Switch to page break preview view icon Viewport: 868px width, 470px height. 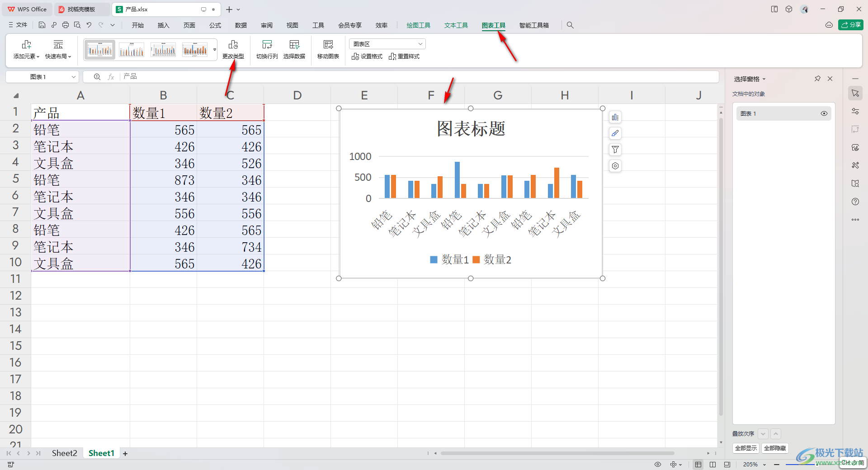click(727, 465)
